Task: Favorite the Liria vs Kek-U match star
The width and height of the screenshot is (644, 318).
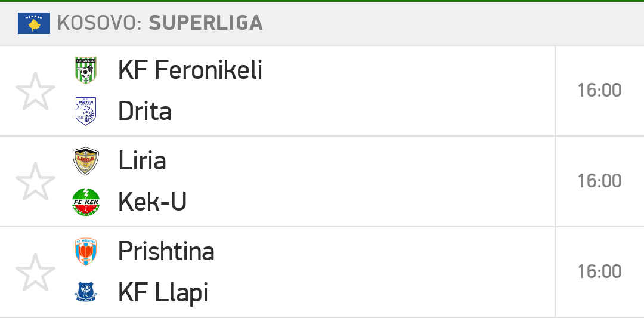Action: click(x=35, y=181)
